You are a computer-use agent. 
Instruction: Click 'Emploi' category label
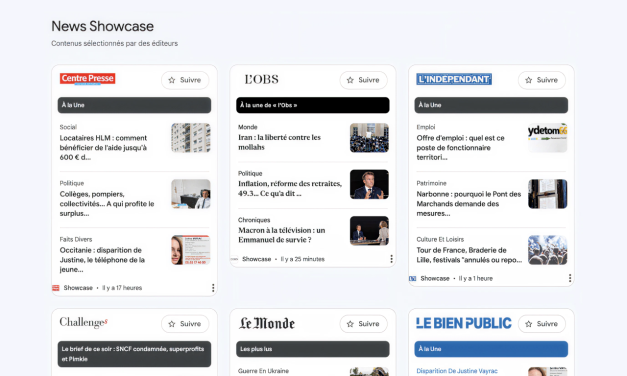[425, 127]
